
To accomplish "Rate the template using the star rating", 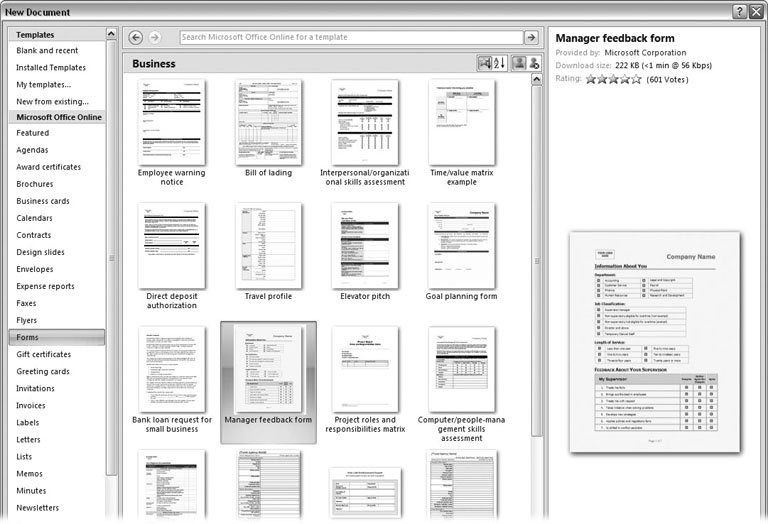I will point(613,79).
